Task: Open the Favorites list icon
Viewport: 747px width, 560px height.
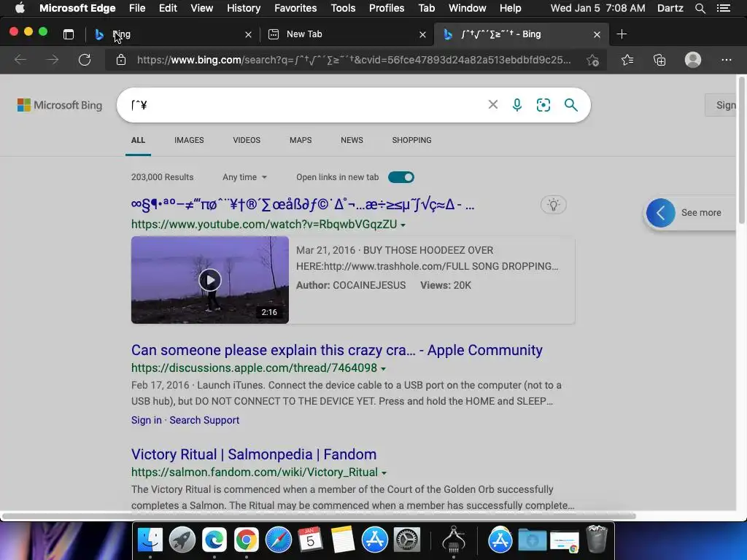Action: click(627, 60)
